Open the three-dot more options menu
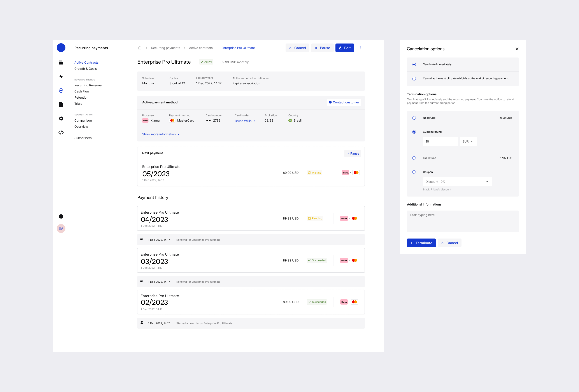Screen dimensions: 579x392 [360, 48]
